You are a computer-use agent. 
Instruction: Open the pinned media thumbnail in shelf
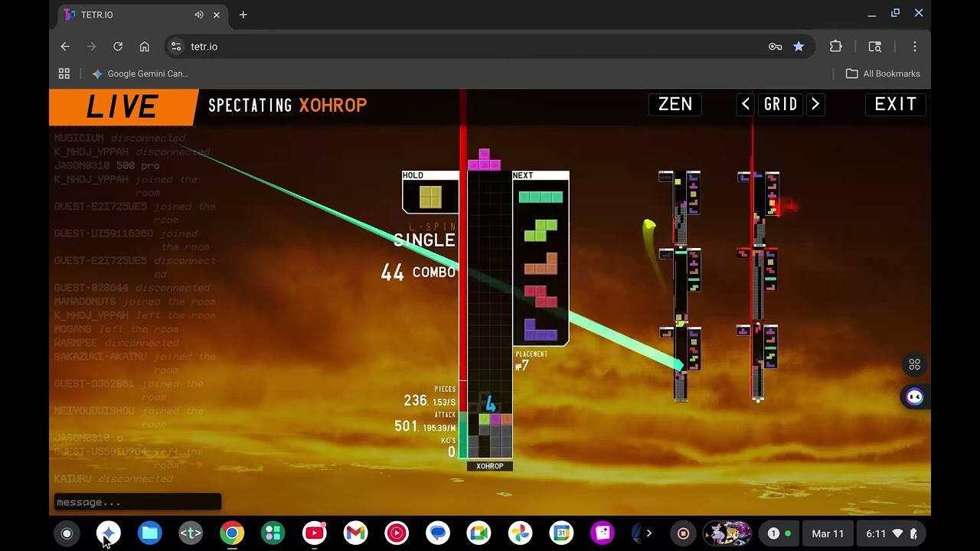[x=727, y=533]
